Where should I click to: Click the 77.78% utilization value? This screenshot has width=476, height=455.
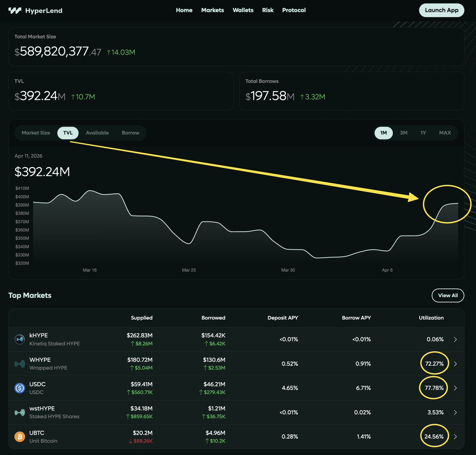[x=434, y=388]
